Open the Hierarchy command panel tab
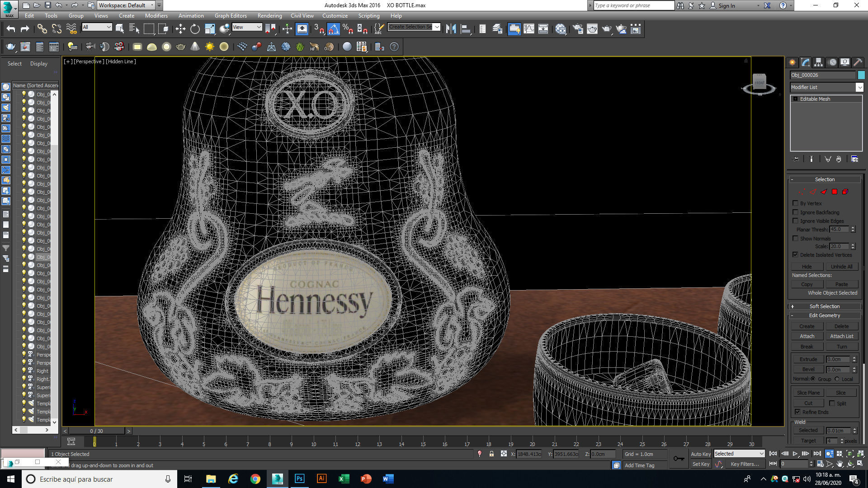 (x=819, y=62)
